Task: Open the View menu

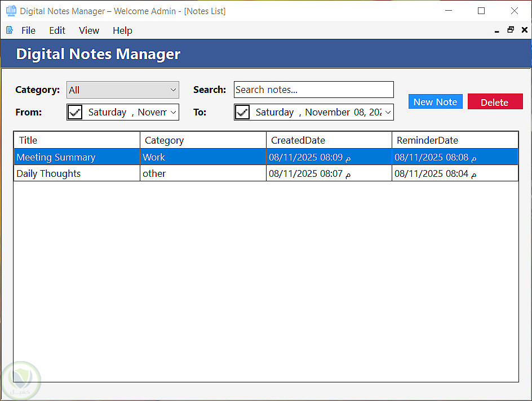Action: [89, 30]
